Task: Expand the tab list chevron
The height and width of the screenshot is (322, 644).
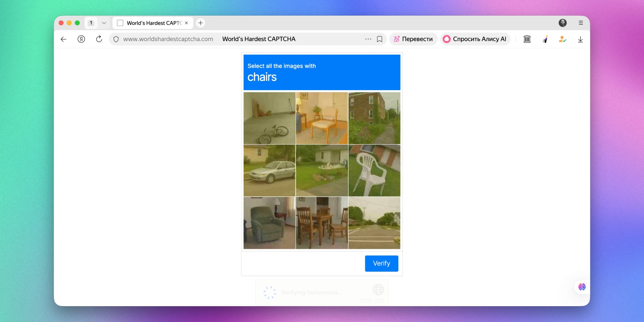Action: point(104,23)
